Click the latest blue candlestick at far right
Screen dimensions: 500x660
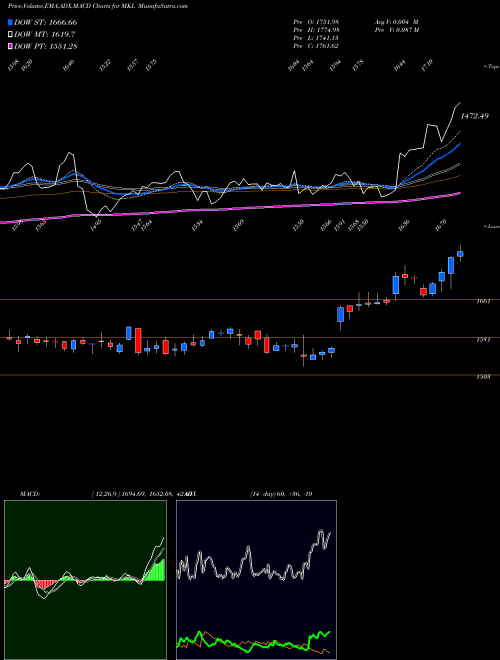pos(460,254)
